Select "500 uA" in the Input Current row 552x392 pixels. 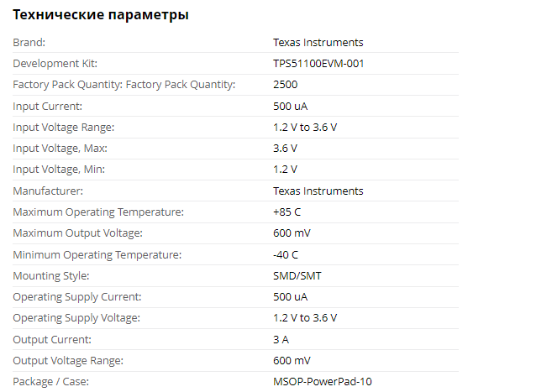290,107
